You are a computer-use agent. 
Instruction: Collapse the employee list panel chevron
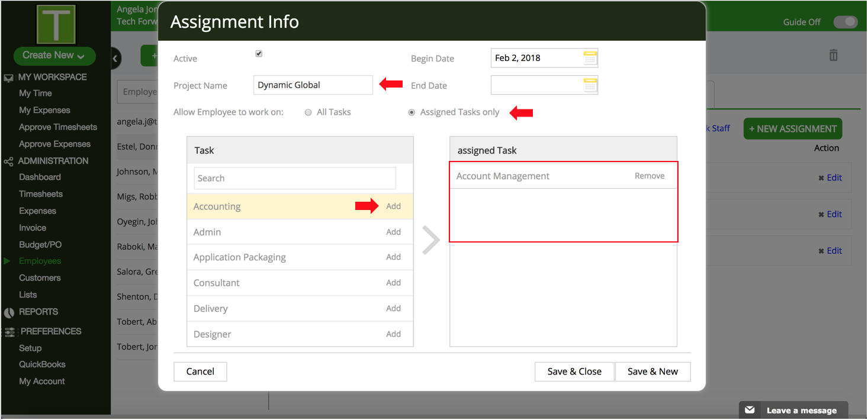116,59
